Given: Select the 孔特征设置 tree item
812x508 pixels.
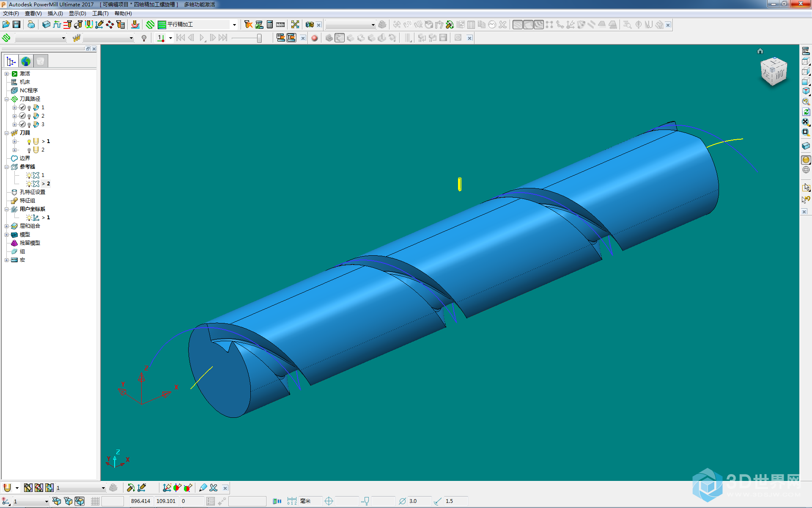Looking at the screenshot, I should coord(32,192).
